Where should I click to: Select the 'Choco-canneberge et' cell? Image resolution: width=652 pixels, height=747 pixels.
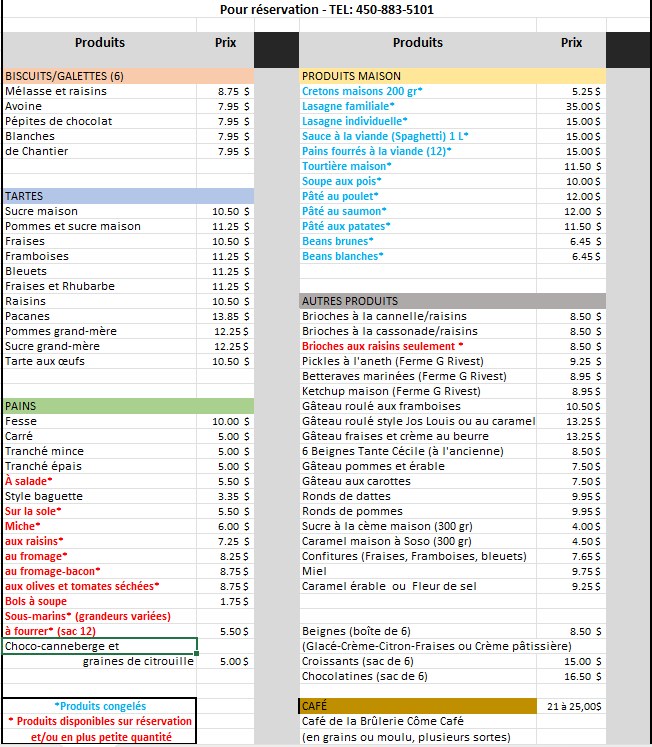point(100,646)
